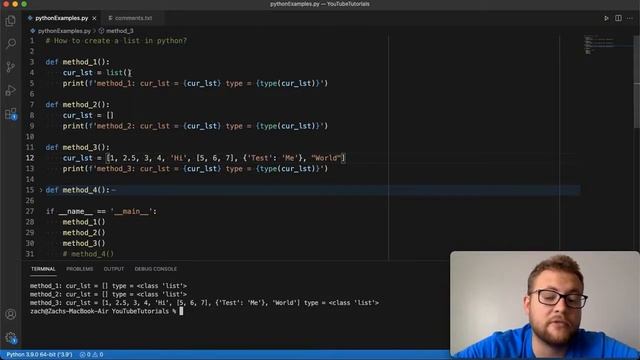Click the 'World' string on line 12
The height and width of the screenshot is (360, 640).
coord(326,158)
